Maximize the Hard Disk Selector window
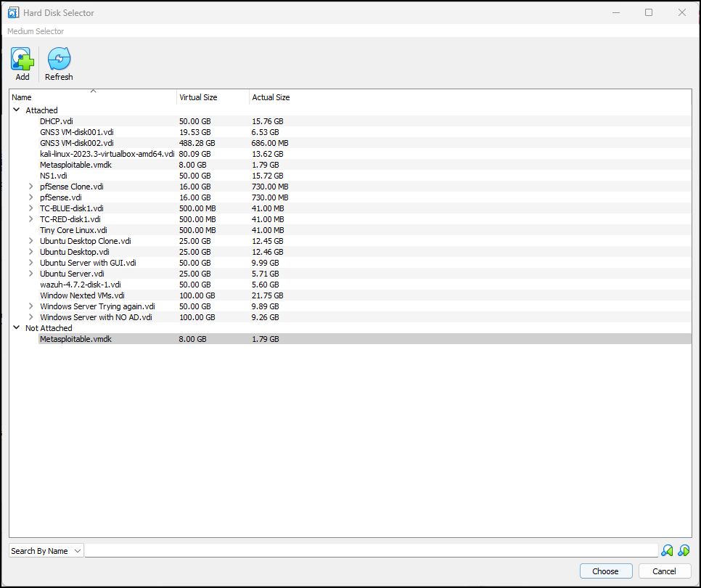 (x=649, y=12)
